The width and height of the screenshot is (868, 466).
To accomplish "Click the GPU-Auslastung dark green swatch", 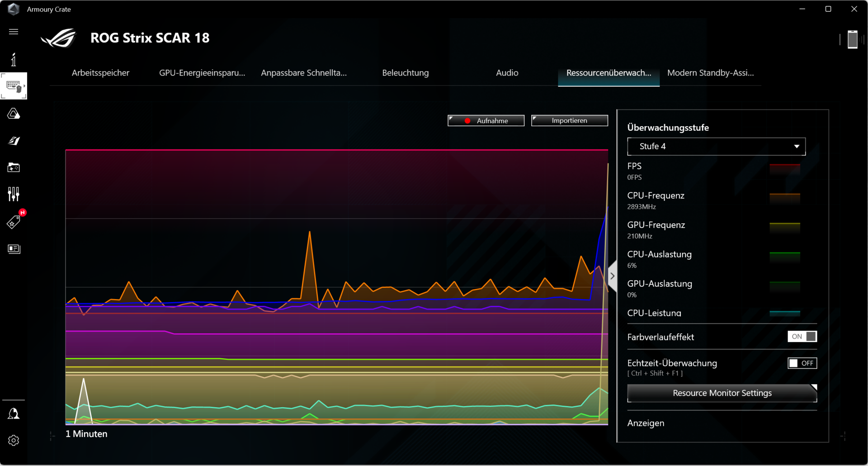I will pos(785,287).
